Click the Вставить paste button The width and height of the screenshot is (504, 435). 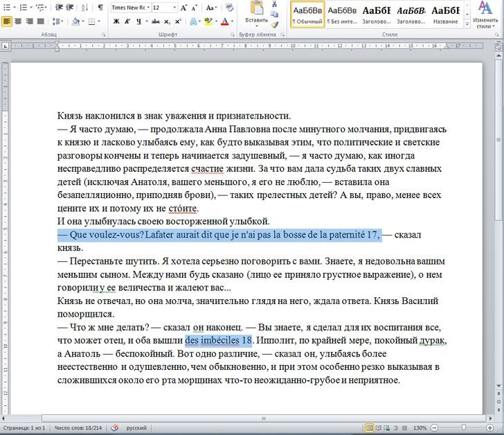click(256, 14)
